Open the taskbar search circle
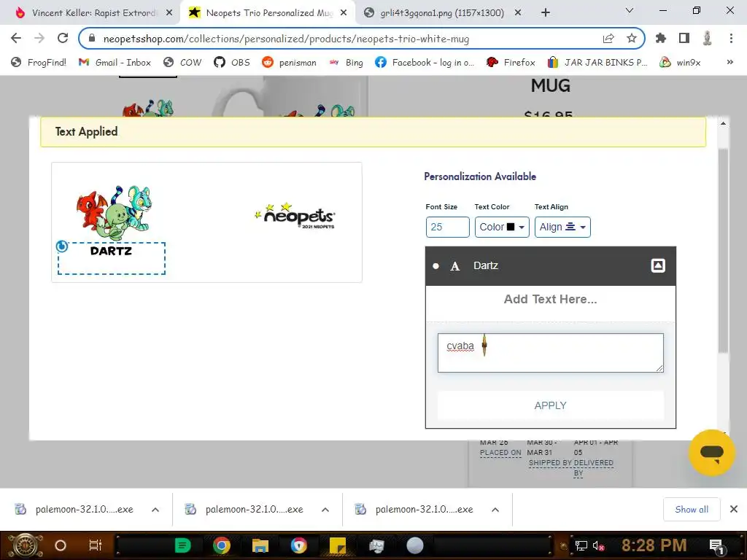747x560 pixels. click(x=61, y=545)
